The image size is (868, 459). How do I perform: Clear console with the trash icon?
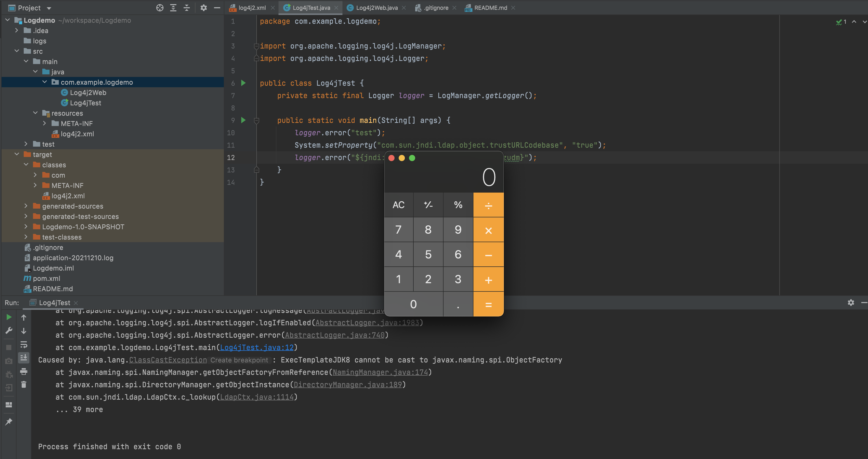23,384
